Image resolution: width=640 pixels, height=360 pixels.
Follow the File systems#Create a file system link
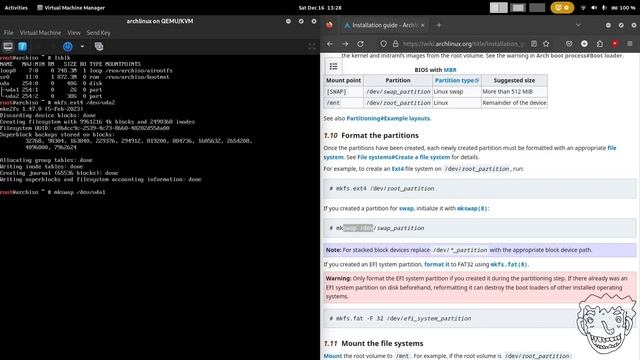click(403, 157)
